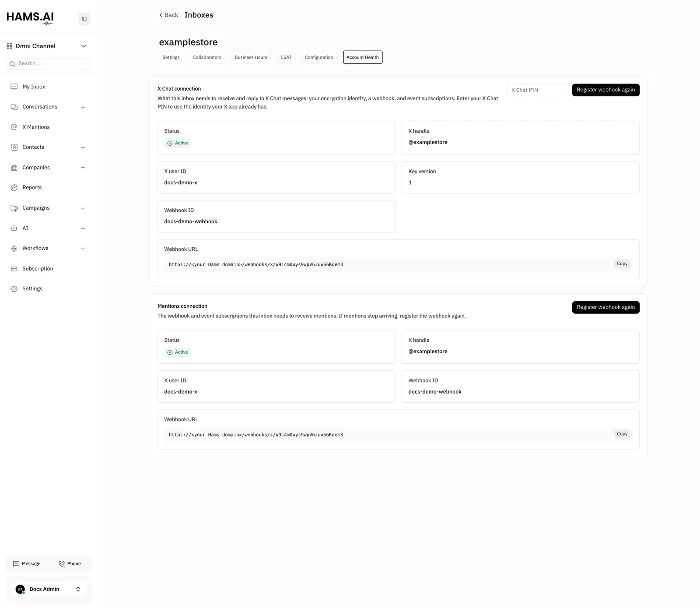Open the CSAT tab
Viewport: 700px width, 608px height.
(x=286, y=57)
